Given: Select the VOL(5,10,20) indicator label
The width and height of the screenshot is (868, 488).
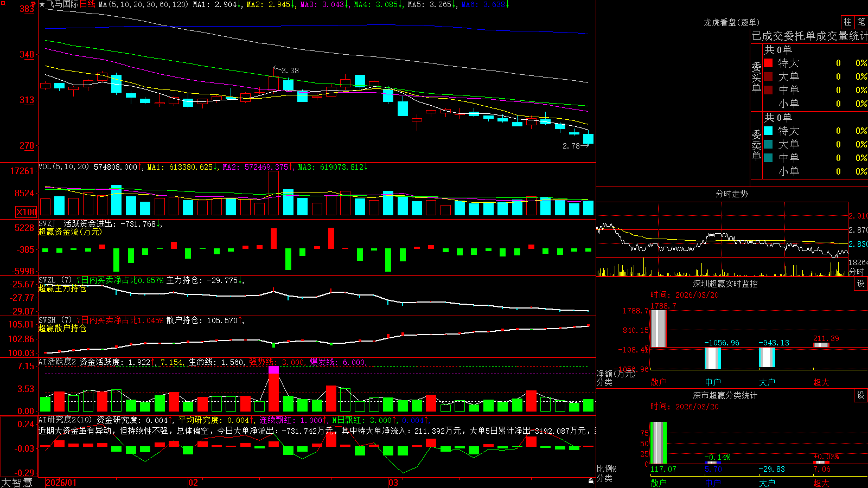Looking at the screenshot, I should point(64,167).
